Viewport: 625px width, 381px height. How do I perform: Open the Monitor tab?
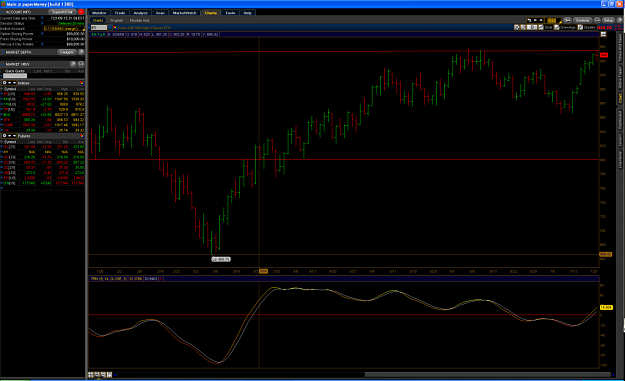click(x=99, y=13)
